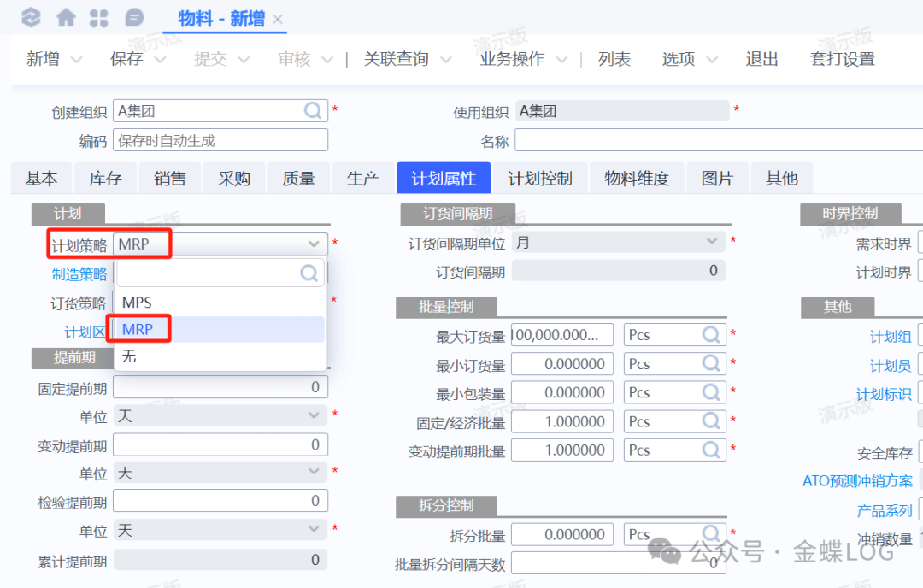Close the 物料 - 新增 tab
923x588 pixels.
click(278, 20)
